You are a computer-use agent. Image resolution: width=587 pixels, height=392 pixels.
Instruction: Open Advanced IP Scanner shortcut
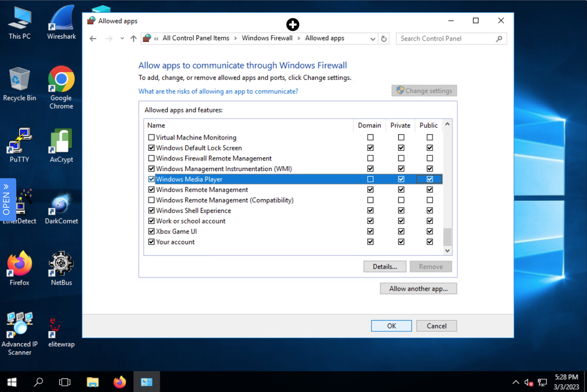pyautogui.click(x=20, y=334)
